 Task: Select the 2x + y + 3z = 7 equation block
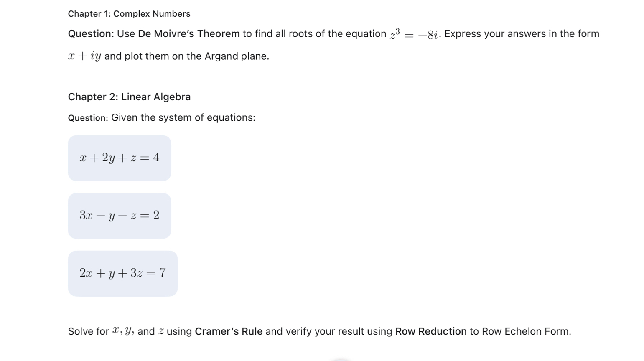[122, 274]
